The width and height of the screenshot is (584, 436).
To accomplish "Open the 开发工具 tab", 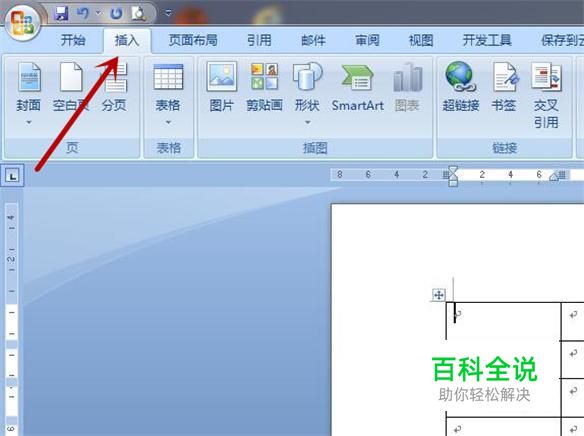I will (487, 40).
